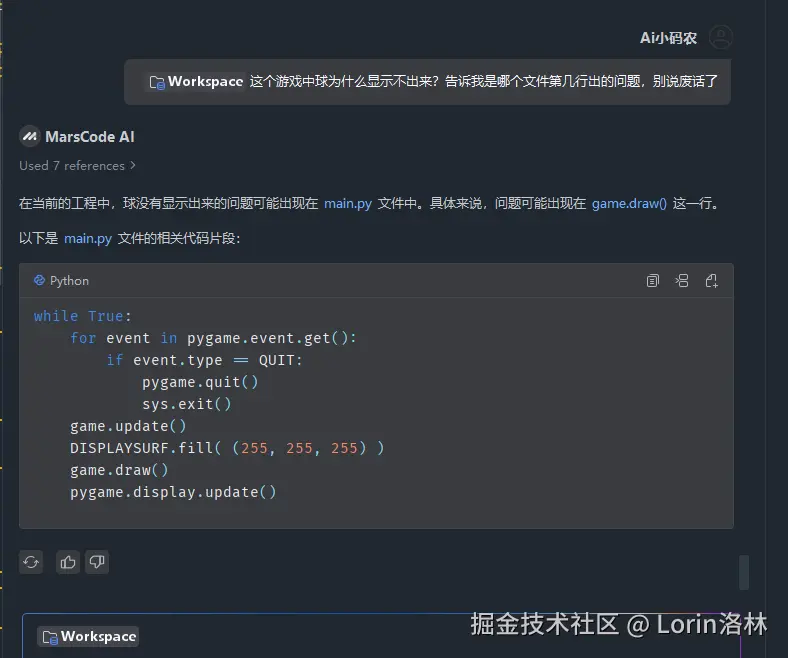The image size is (788, 658).
Task: Click the Ai小码农 username
Action: pyautogui.click(x=668, y=38)
